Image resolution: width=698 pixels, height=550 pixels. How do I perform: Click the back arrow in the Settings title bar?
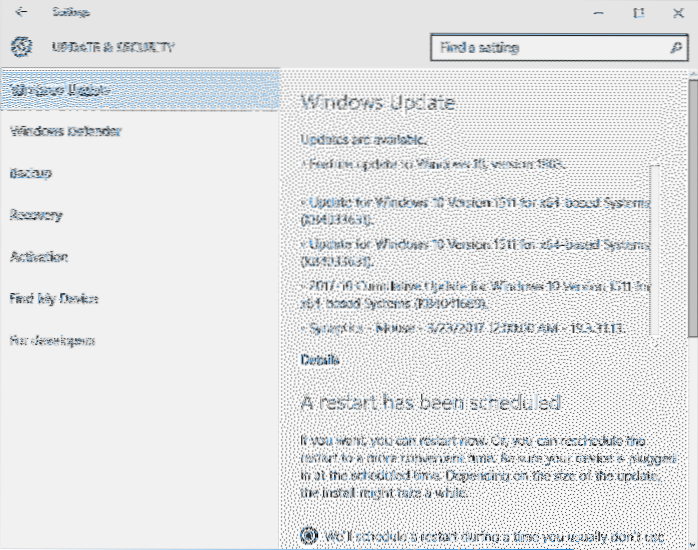tap(21, 13)
